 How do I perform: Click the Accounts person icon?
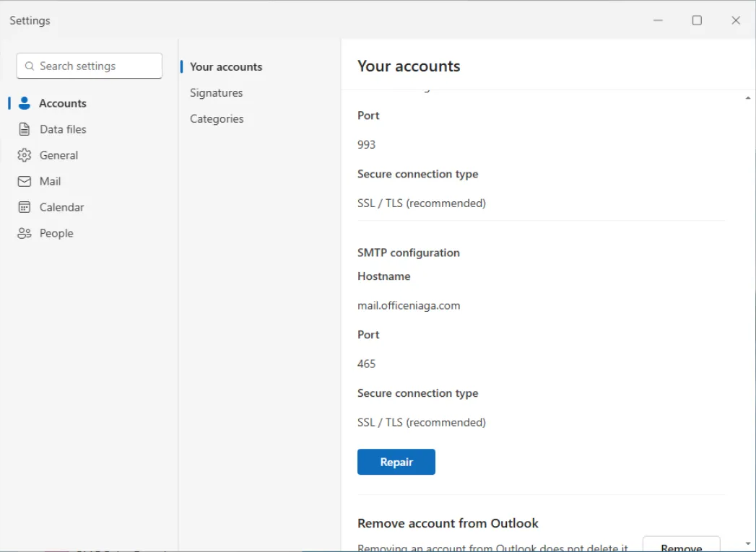click(24, 103)
